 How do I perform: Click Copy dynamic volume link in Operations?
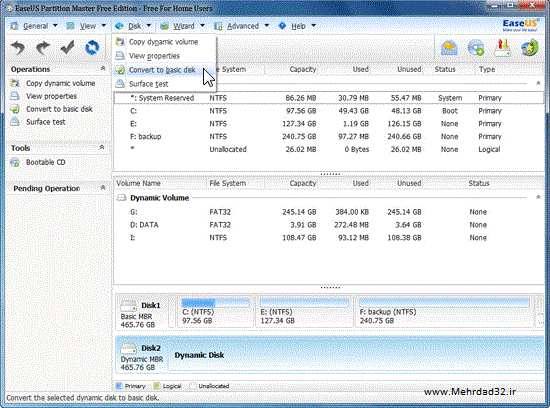tap(60, 83)
